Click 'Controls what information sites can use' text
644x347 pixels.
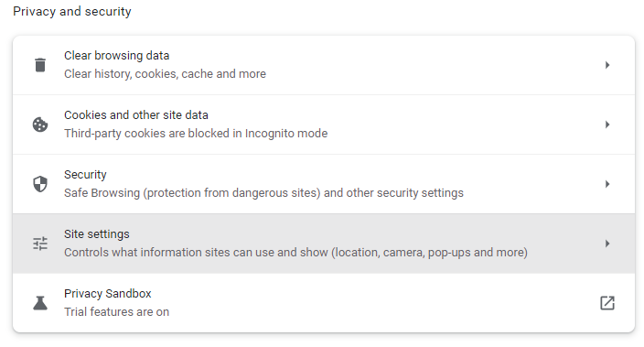pyautogui.click(x=295, y=253)
